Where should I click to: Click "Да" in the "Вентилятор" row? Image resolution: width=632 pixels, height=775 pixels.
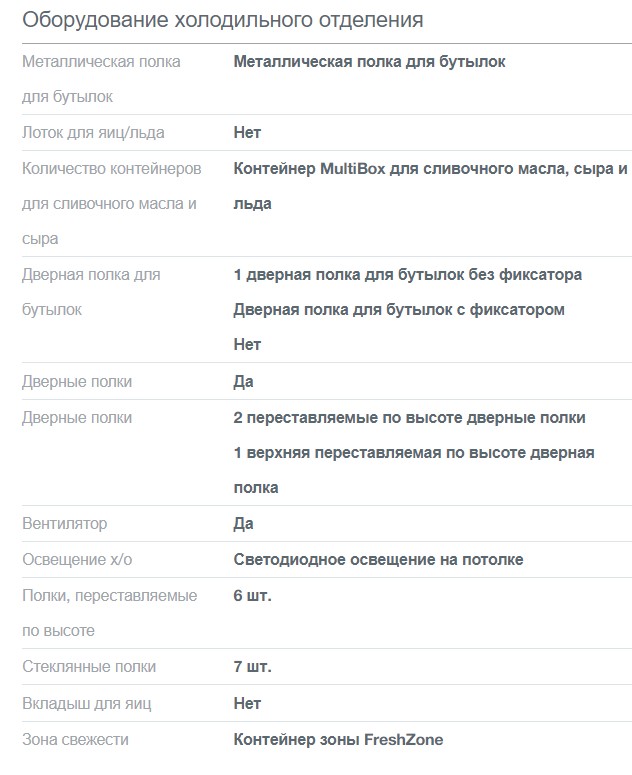coord(243,523)
